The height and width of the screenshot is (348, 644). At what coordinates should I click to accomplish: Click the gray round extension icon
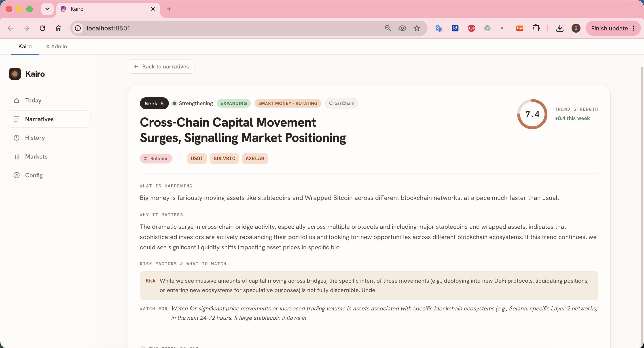(x=487, y=28)
